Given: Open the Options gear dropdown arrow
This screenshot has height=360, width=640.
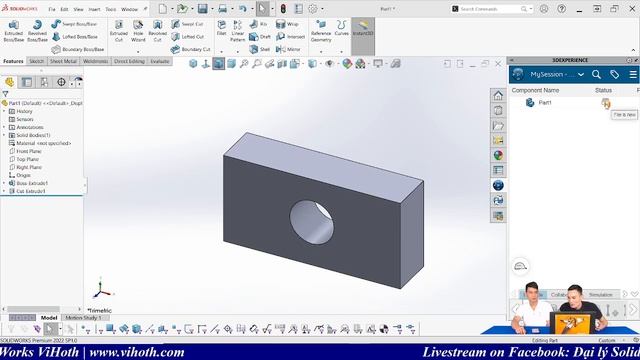Looking at the screenshot, I should click(322, 9).
